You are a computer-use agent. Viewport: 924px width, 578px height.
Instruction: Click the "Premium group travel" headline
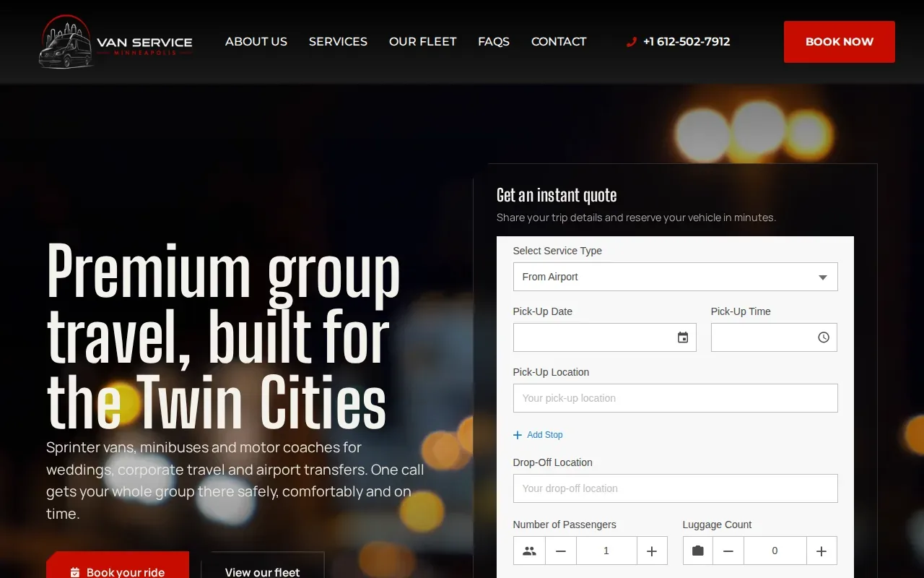click(224, 336)
